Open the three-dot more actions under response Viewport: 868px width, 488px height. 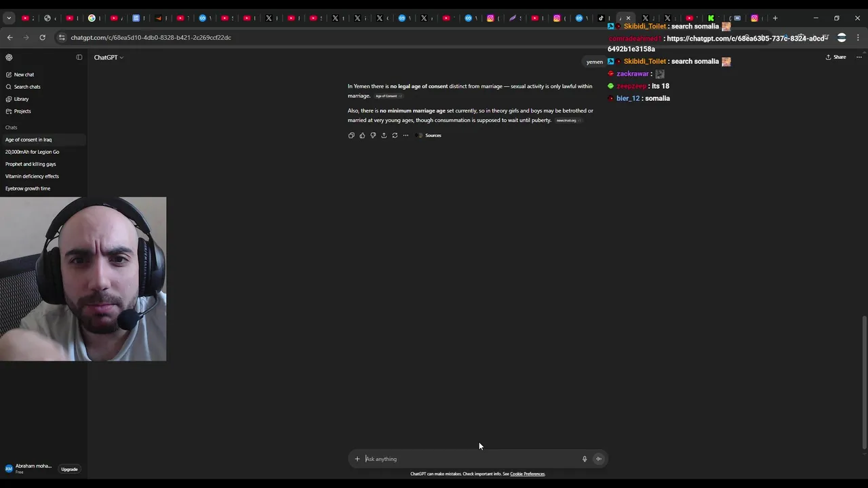pos(406,136)
